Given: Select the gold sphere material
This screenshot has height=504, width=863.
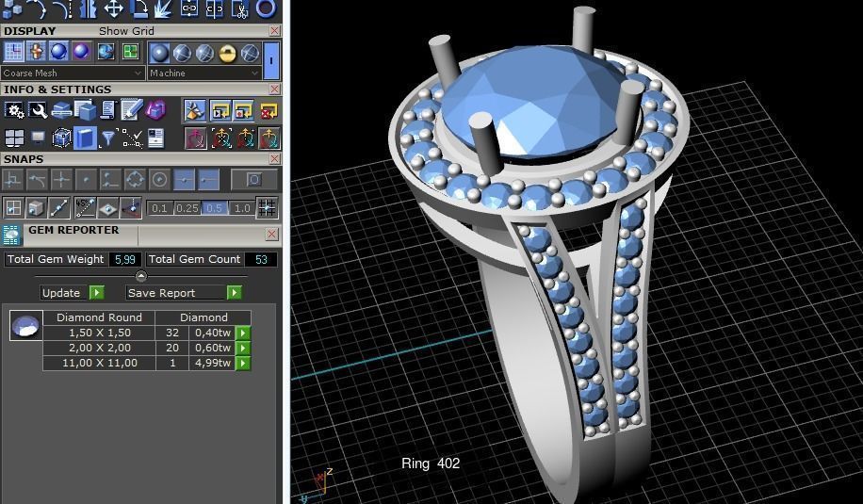Looking at the screenshot, I should (x=227, y=53).
